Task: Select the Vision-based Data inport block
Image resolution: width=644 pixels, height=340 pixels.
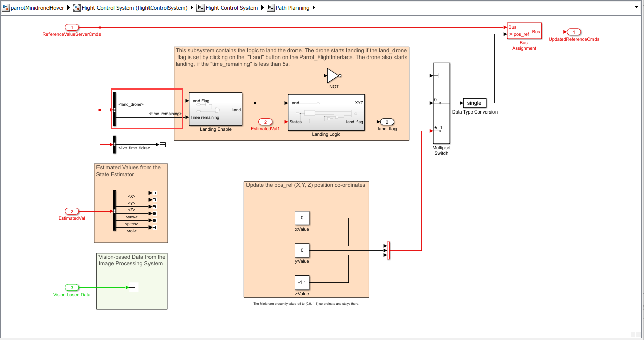Action: [x=71, y=288]
